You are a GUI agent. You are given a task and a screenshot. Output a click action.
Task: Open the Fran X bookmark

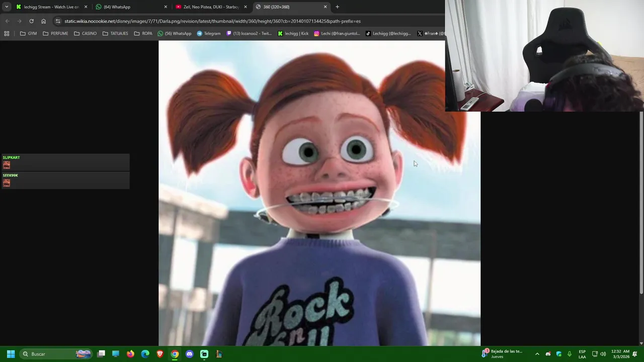(x=431, y=34)
